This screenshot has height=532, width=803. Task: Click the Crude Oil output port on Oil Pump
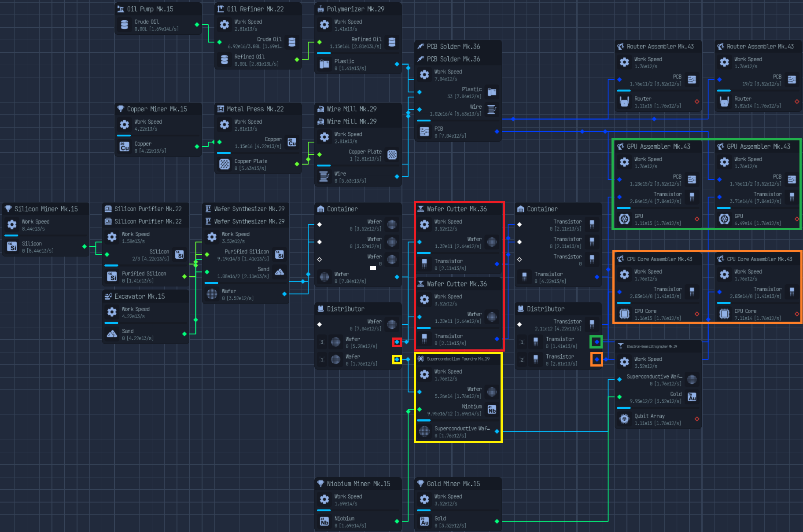[197, 25]
